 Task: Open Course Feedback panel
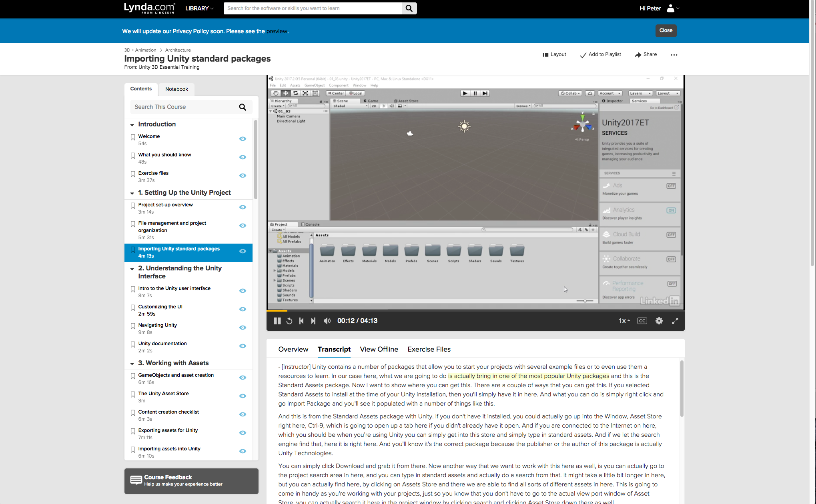[191, 481]
